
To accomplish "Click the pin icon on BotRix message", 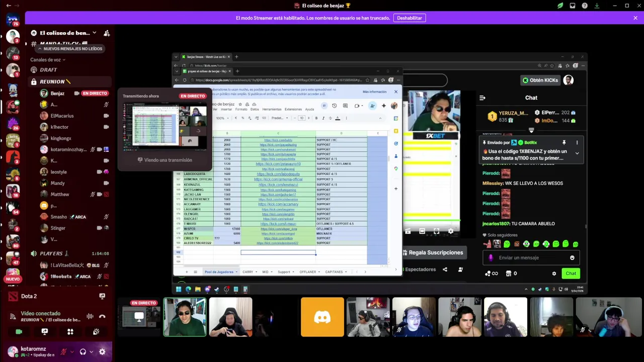I will pos(564,143).
